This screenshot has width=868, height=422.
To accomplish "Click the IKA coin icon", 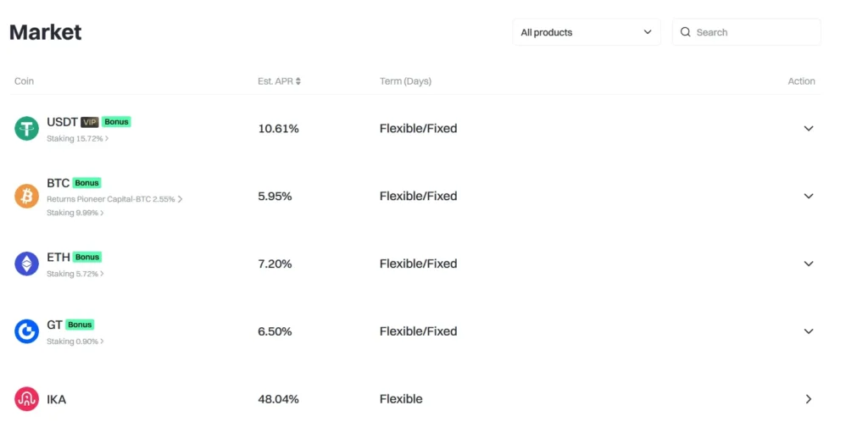I will 26,399.
